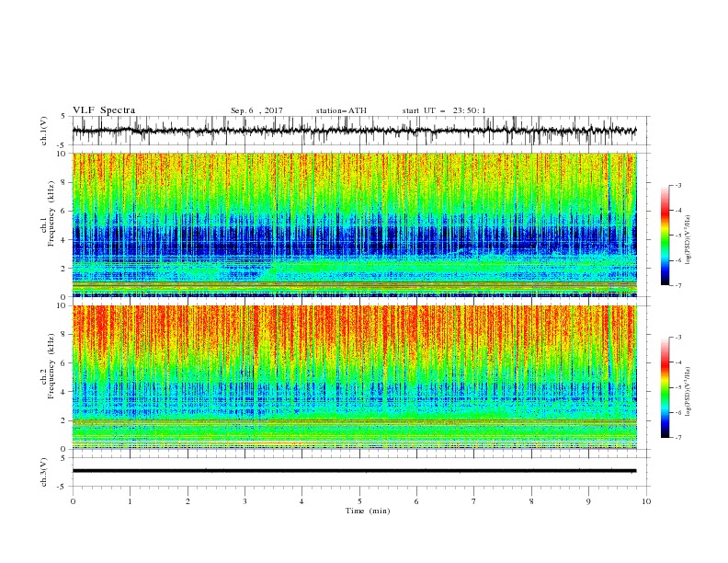This screenshot has width=728, height=563.
Task: Click the "-3" tick on ch.2 color bar
Action: (x=677, y=338)
